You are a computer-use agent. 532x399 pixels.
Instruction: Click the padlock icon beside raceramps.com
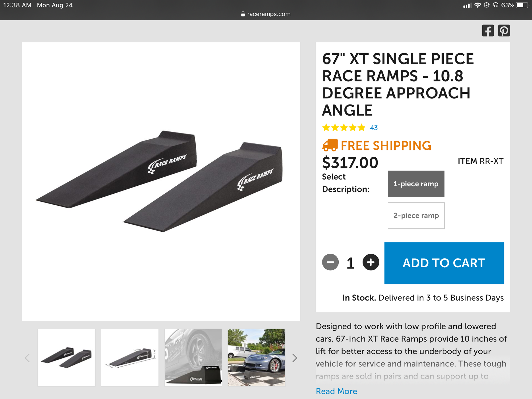(x=243, y=14)
